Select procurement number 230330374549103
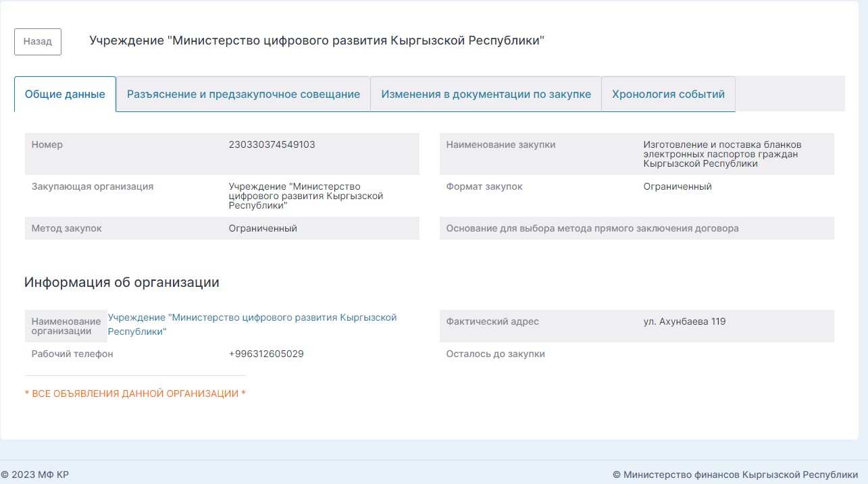 [272, 145]
